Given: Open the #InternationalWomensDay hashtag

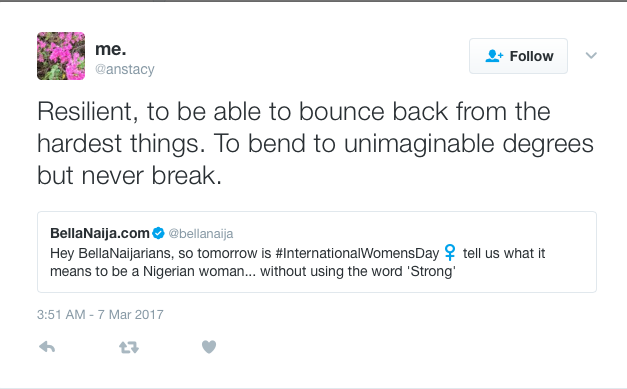Looking at the screenshot, I should click(357, 253).
